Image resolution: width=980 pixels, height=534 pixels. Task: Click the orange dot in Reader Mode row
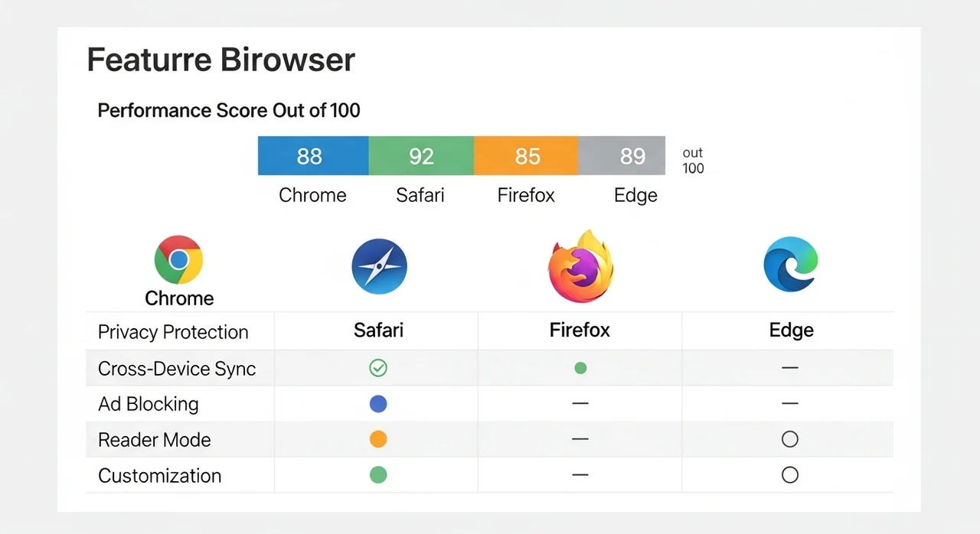[x=378, y=439]
